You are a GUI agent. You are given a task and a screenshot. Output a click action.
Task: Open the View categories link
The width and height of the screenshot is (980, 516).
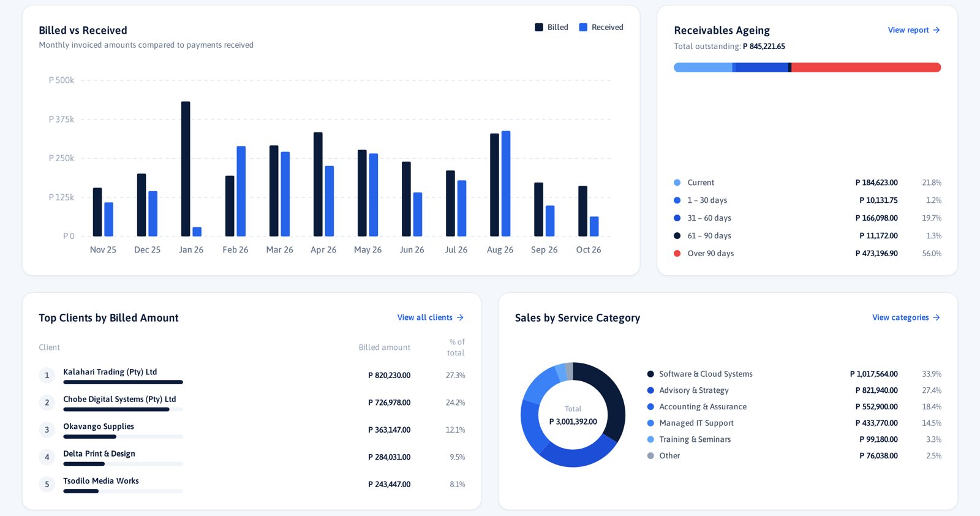pos(906,317)
